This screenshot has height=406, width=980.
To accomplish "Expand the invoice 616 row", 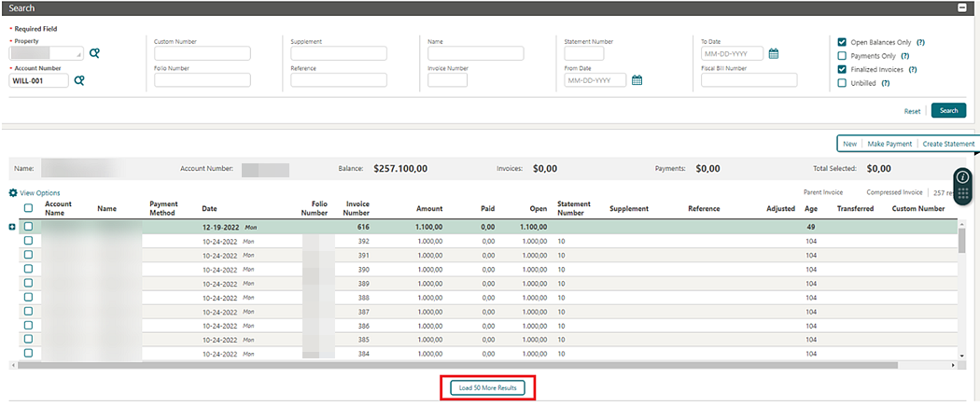I will [x=12, y=227].
